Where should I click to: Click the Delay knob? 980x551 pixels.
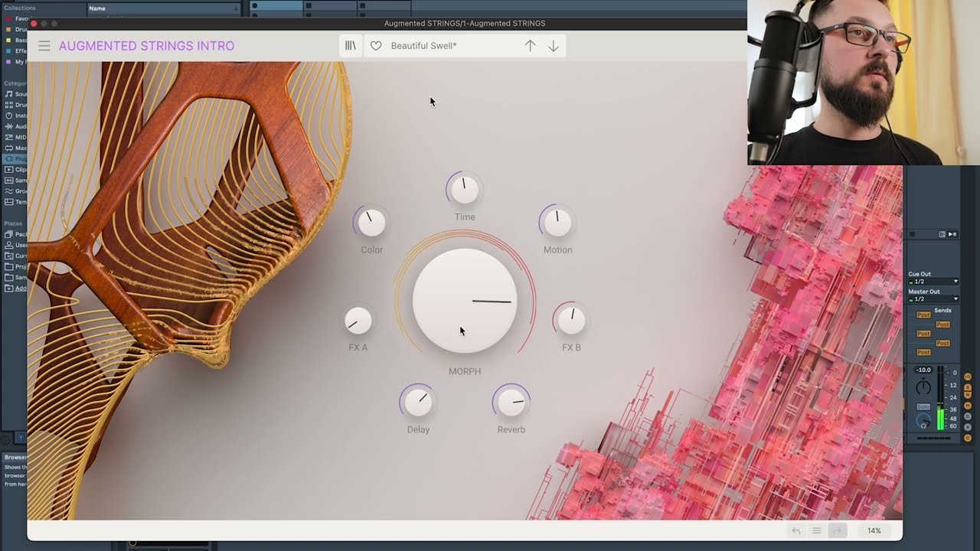pos(418,402)
